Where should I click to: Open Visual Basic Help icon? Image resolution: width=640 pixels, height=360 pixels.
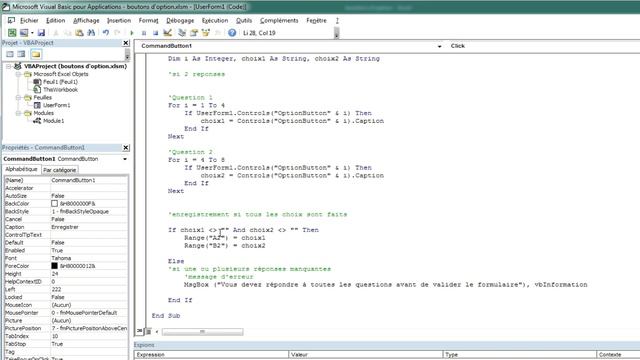232,33
